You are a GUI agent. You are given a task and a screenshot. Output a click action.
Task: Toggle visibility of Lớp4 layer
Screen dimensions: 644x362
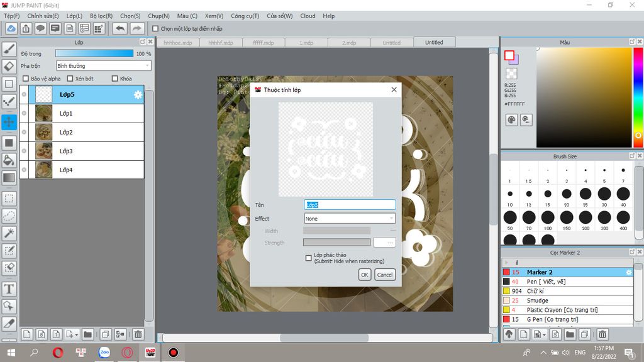pyautogui.click(x=25, y=170)
